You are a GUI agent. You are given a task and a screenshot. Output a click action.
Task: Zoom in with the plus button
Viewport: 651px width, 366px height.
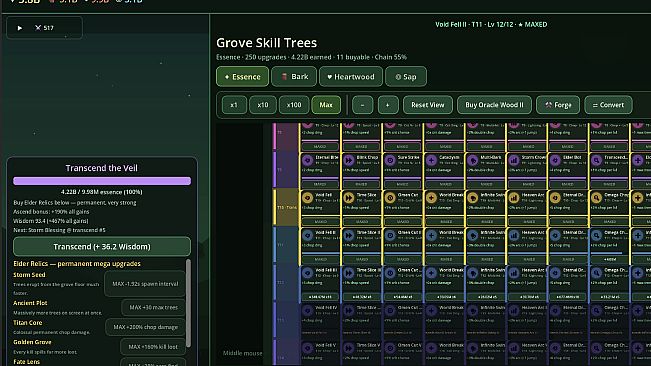pyautogui.click(x=388, y=105)
